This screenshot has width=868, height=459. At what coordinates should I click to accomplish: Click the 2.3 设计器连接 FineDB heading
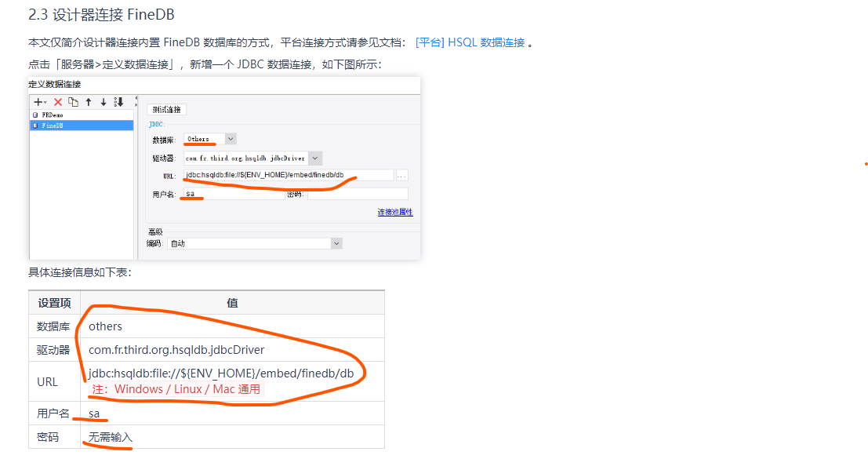click(101, 15)
